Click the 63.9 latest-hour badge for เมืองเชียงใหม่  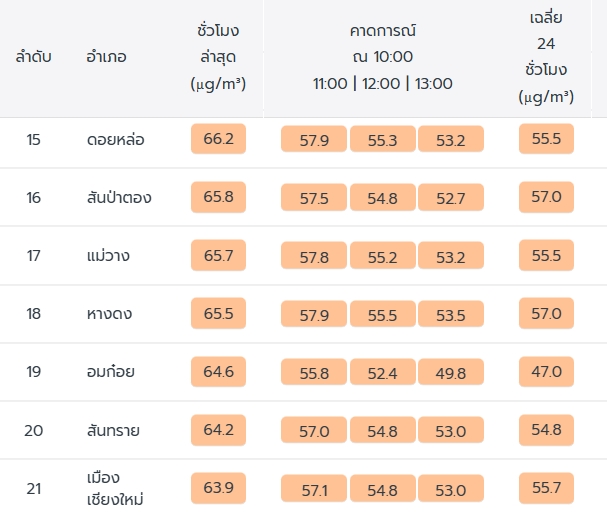218,488
